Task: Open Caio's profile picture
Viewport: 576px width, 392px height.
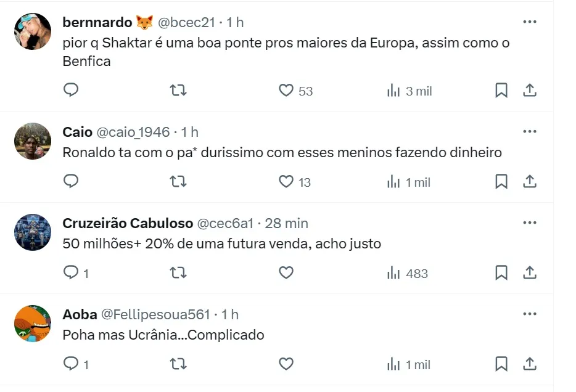Action: click(33, 141)
